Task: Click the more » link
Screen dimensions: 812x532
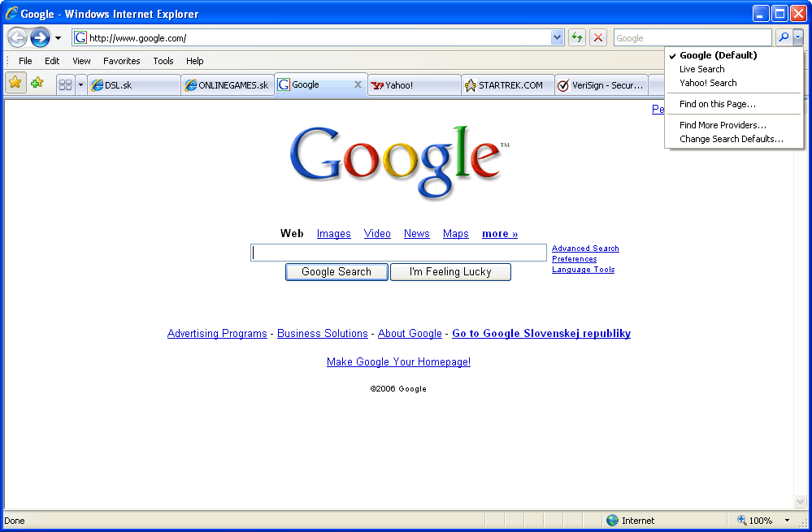Action: tap(500, 234)
